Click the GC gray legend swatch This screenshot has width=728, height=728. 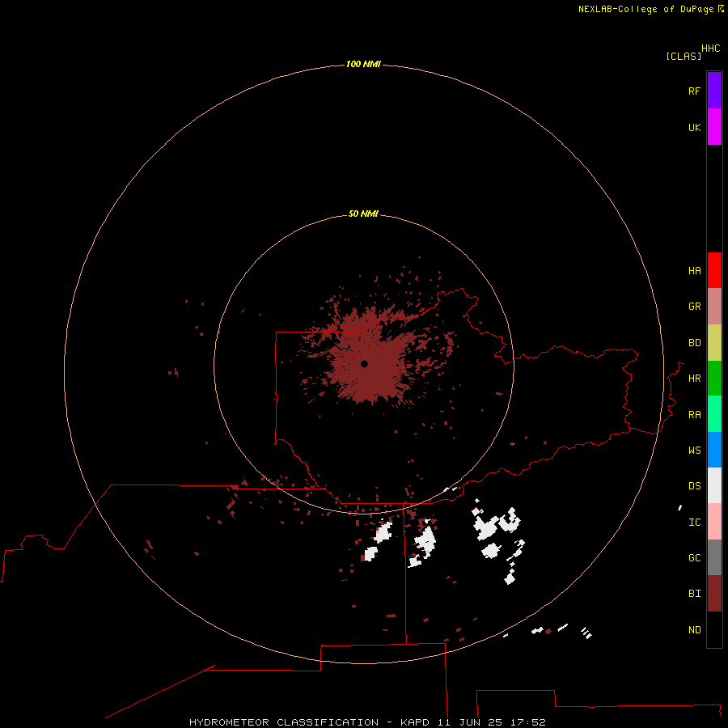click(x=714, y=557)
